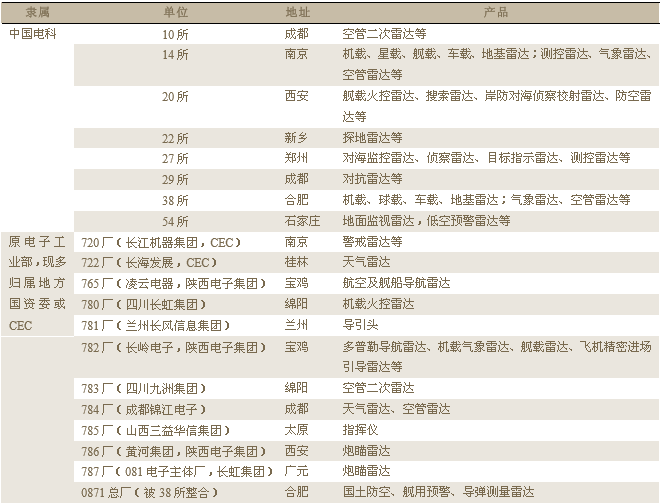Image resolution: width=660 pixels, height=504 pixels.
Task: Select the 10所 unit cell
Action: [x=175, y=34]
